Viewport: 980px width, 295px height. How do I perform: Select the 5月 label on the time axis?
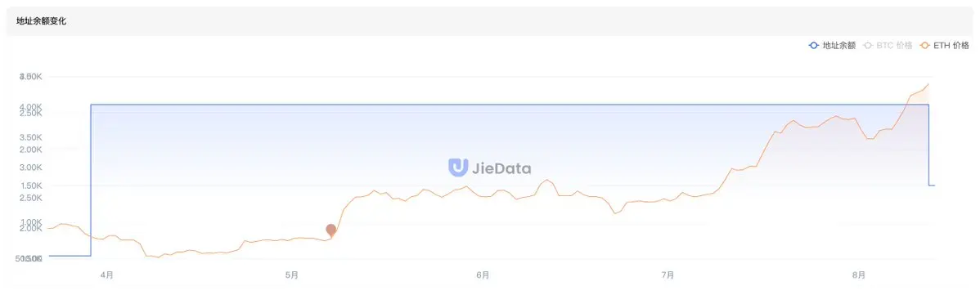[x=291, y=275]
